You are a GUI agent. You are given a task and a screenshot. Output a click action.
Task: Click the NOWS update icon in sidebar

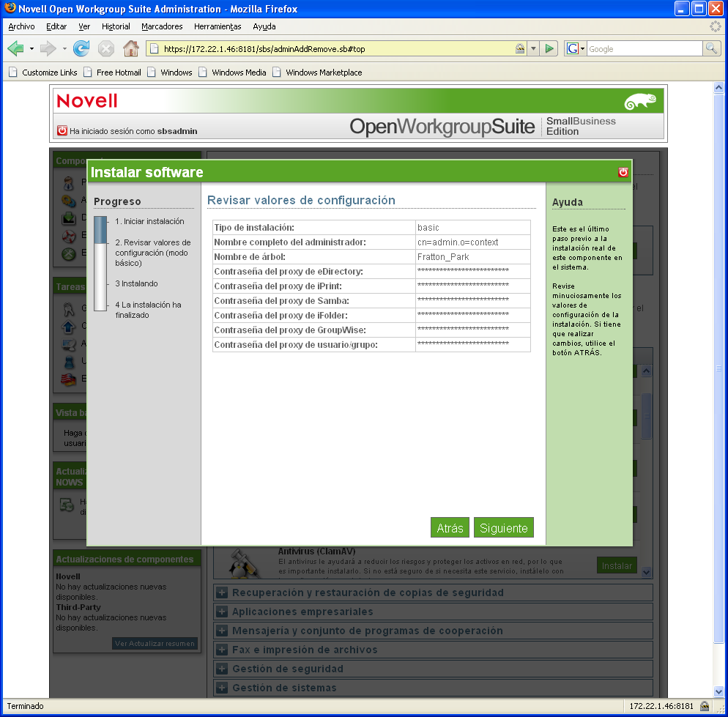pos(67,505)
